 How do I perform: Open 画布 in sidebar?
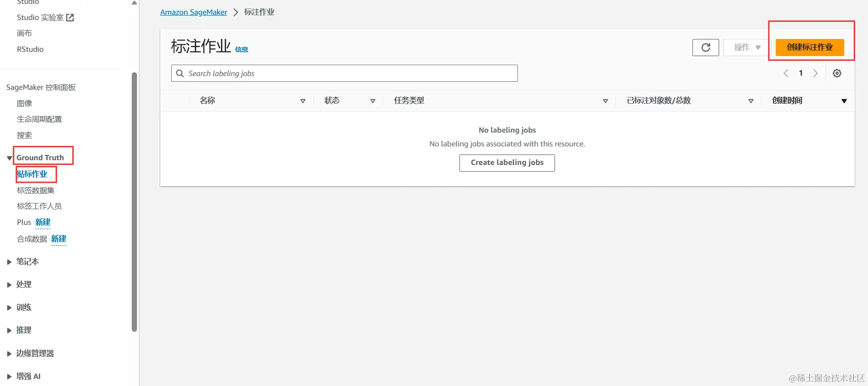(x=24, y=33)
